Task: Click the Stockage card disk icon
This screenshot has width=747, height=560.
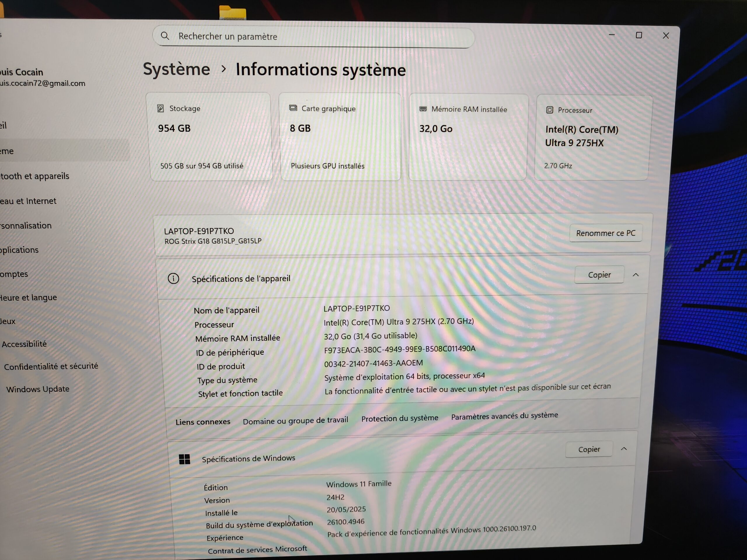Action: [x=161, y=108]
